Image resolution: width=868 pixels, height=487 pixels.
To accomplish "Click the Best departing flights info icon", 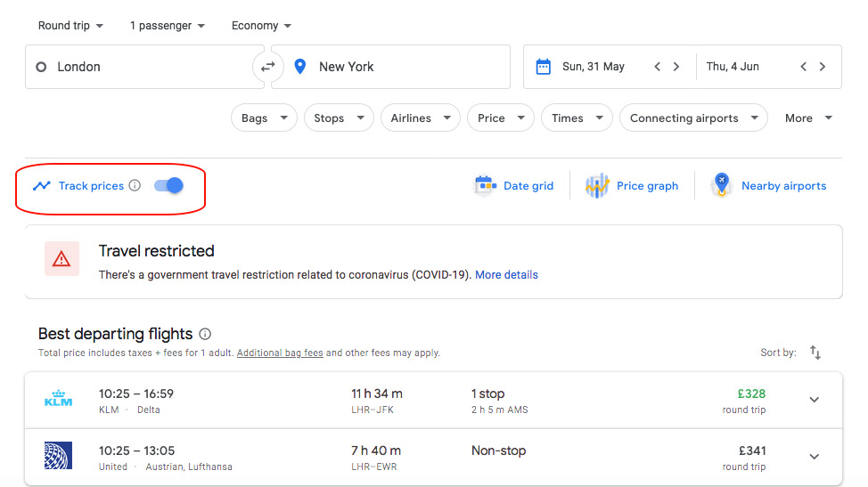I will click(205, 334).
